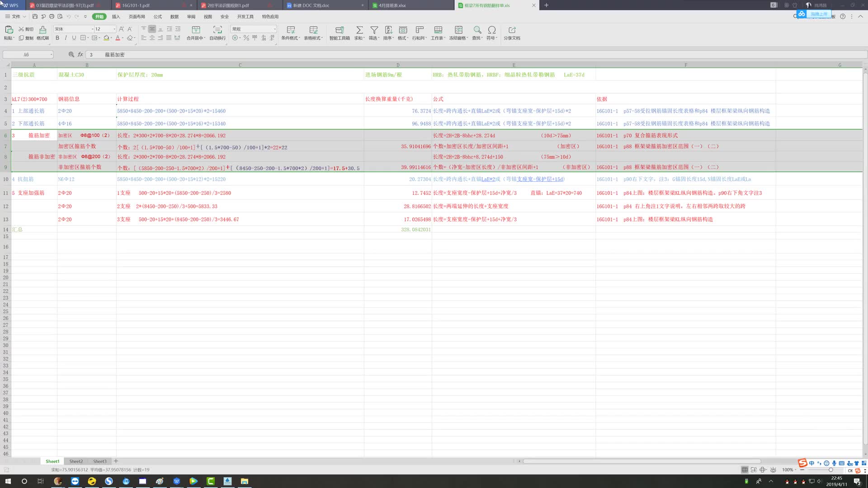Expand the 宋体 font name dropdown
Viewport: 868px width, 488px height.
tap(92, 29)
